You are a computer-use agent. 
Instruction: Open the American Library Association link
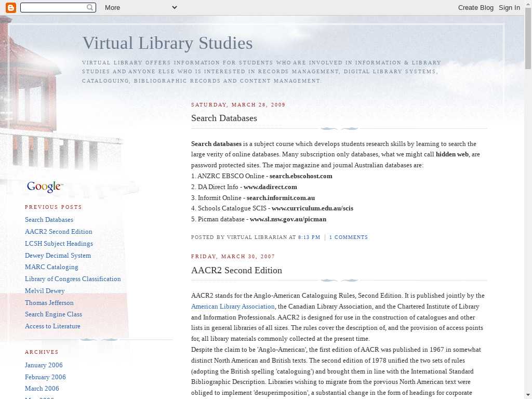[233, 307]
